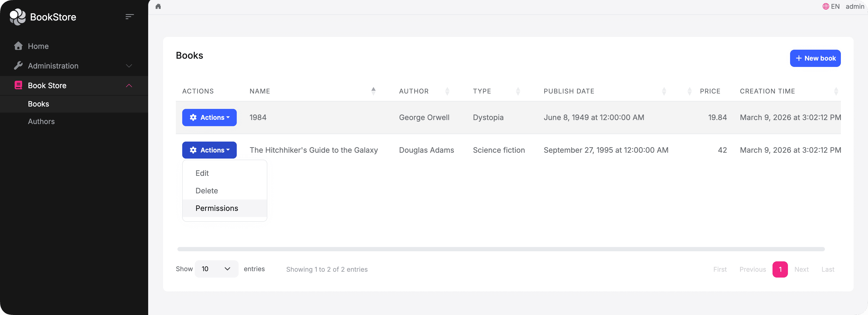Sort by Name column arrow
The height and width of the screenshot is (315, 868).
coord(373,91)
